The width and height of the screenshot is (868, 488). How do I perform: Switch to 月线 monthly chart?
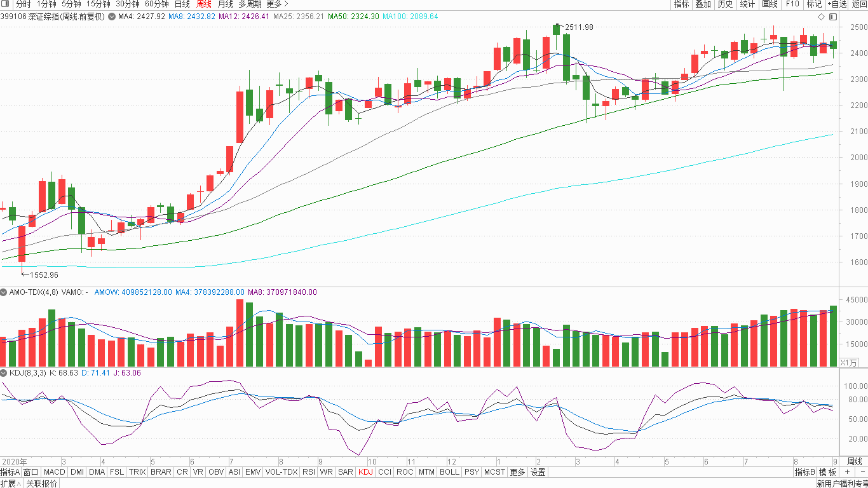tap(226, 4)
